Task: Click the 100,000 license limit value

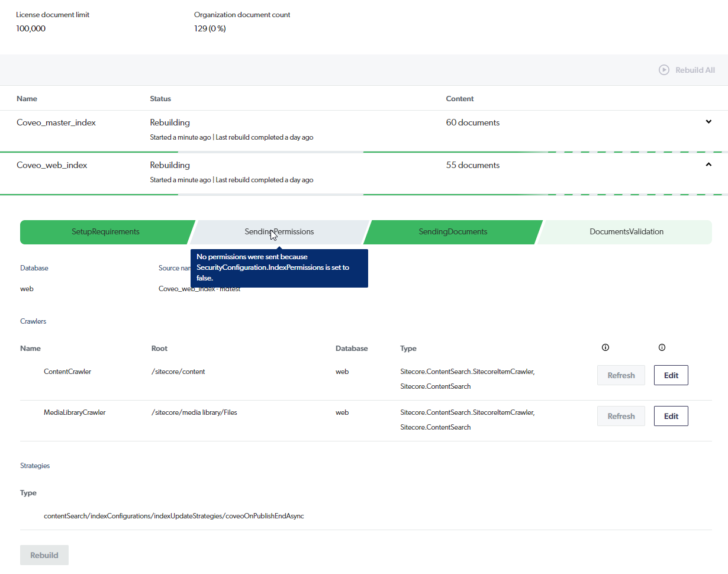Action: (31, 28)
